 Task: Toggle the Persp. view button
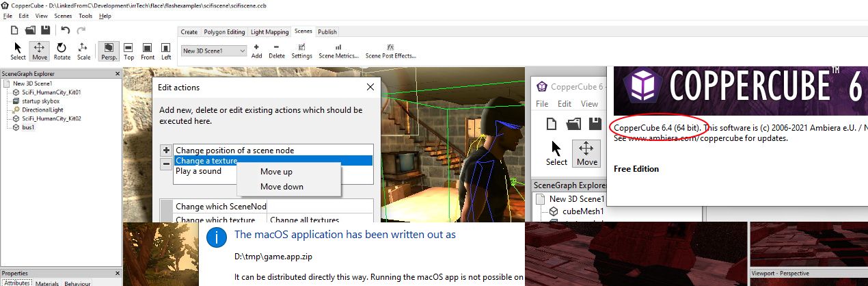click(109, 51)
